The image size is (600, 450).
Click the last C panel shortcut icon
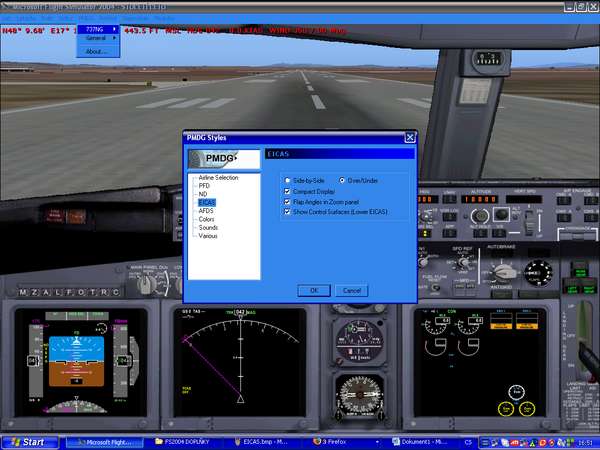click(x=116, y=292)
